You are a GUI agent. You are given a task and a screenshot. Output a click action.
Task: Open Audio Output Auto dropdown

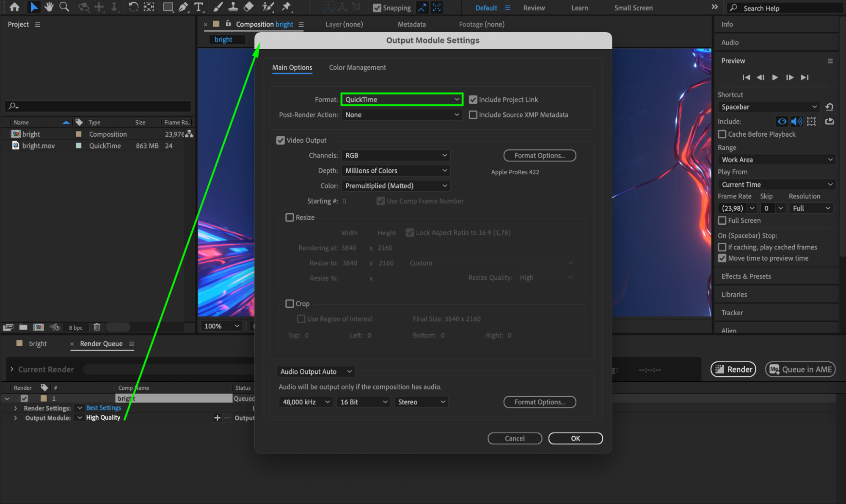tap(316, 372)
